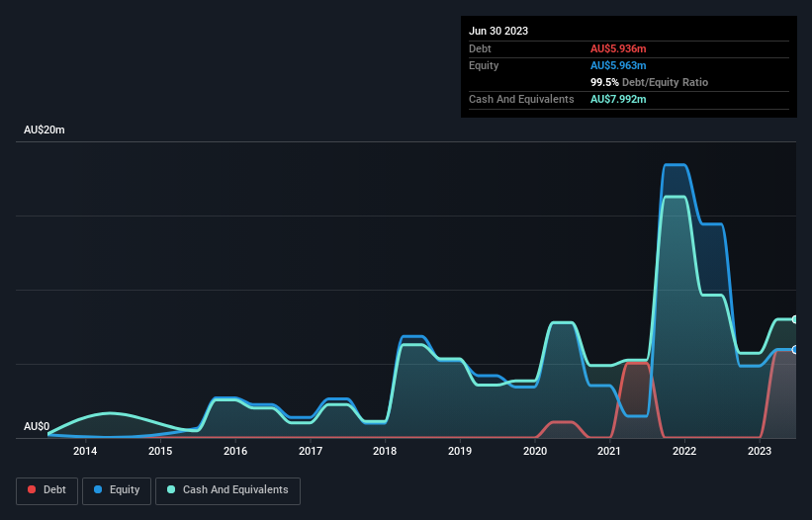This screenshot has height=520, width=812.
Task: Toggle Cash And Equivalents legend button
Action: 227,490
